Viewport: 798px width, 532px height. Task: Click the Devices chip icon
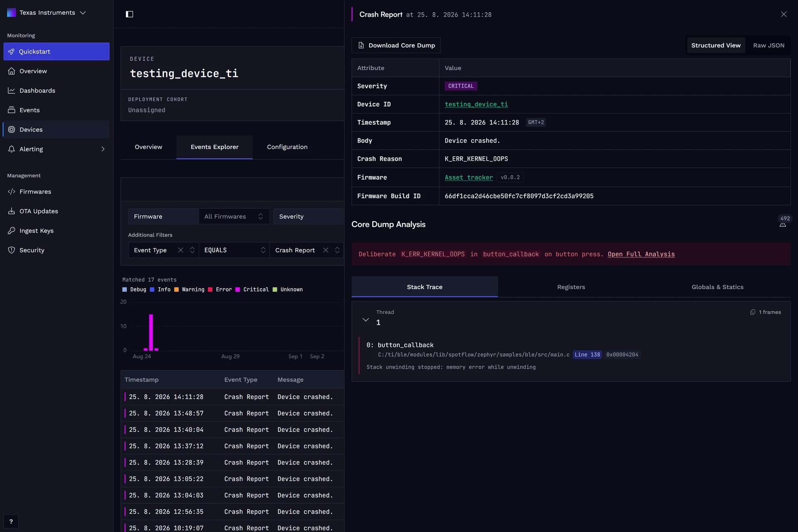pyautogui.click(x=11, y=130)
